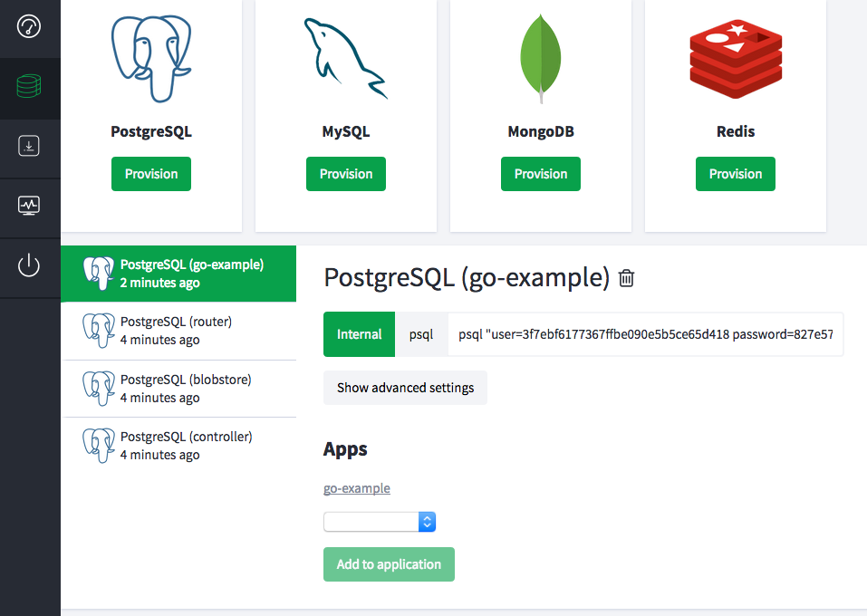Click elephant icon of PostgreSQL (blobstore) row
867x616 pixels.
(x=99, y=389)
